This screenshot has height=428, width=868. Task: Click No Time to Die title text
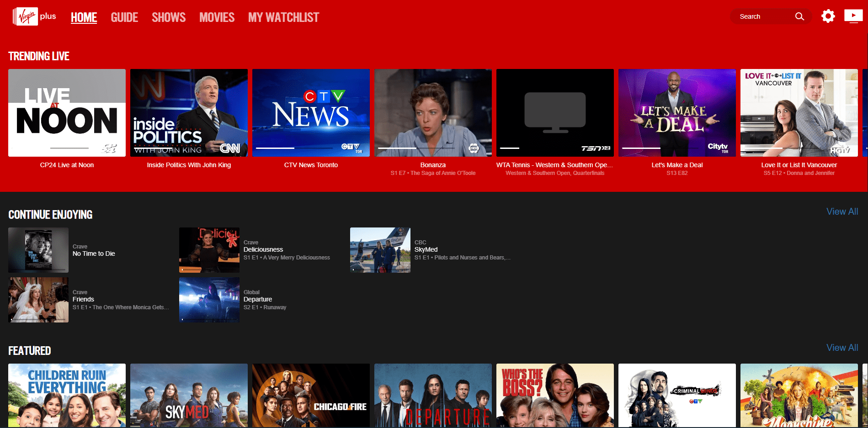(94, 254)
